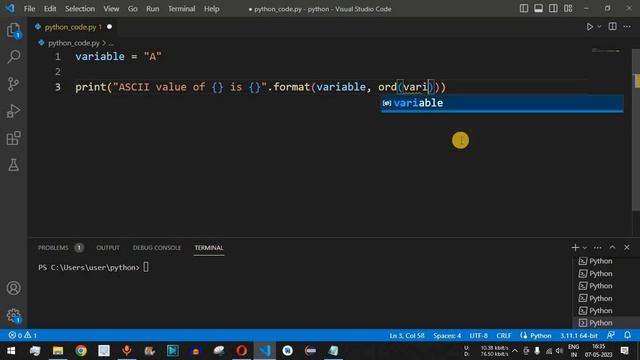Click in the terminal prompt input
Screen dimensions: 640x360
click(x=146, y=267)
